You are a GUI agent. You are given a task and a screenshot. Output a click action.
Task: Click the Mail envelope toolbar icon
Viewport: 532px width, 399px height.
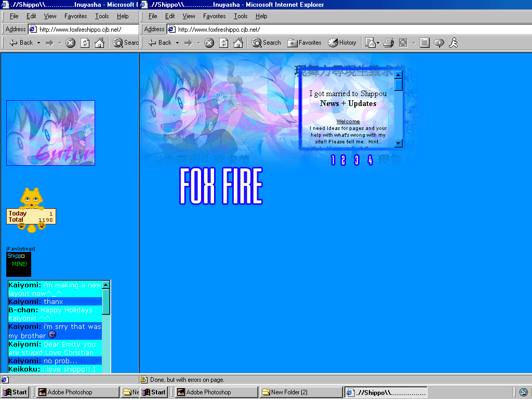point(370,43)
